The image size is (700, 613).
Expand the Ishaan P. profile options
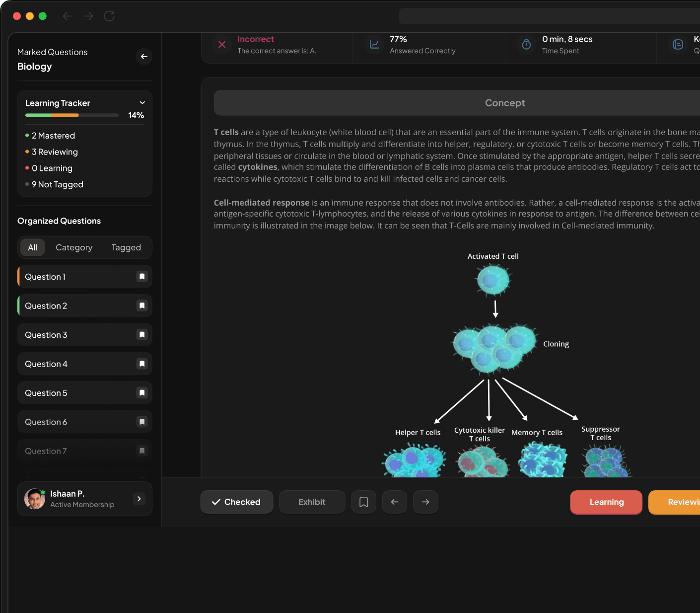pos(139,499)
